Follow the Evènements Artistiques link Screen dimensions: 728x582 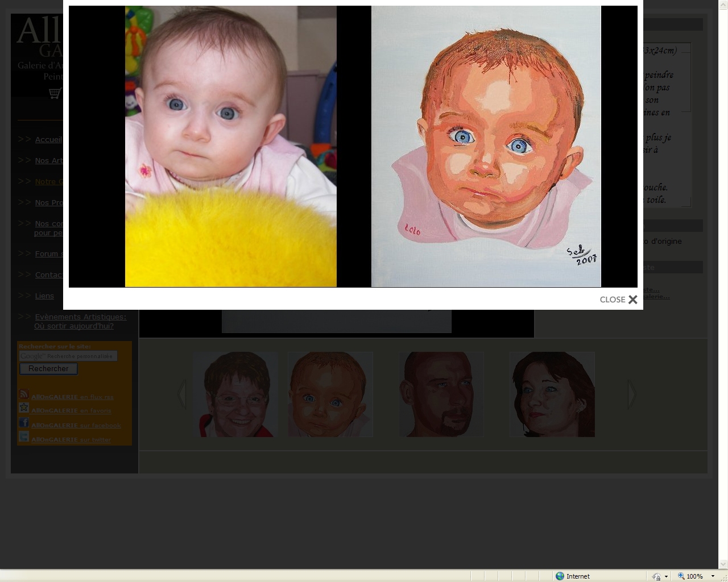click(x=80, y=317)
